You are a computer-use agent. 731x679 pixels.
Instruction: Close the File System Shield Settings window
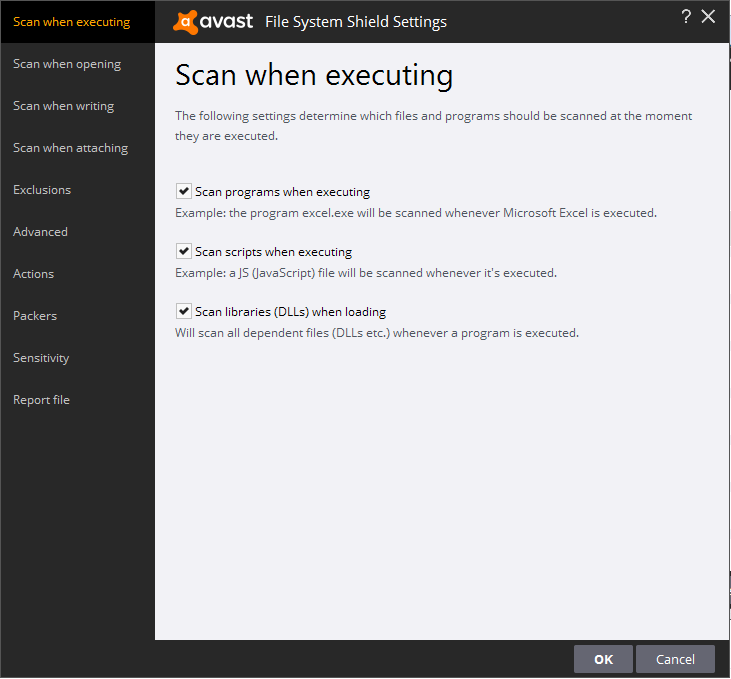[x=709, y=16]
